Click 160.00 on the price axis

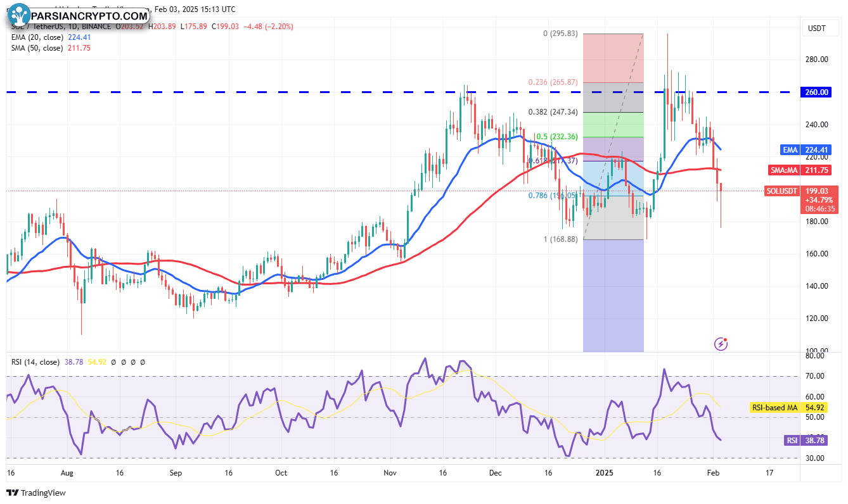(x=818, y=254)
